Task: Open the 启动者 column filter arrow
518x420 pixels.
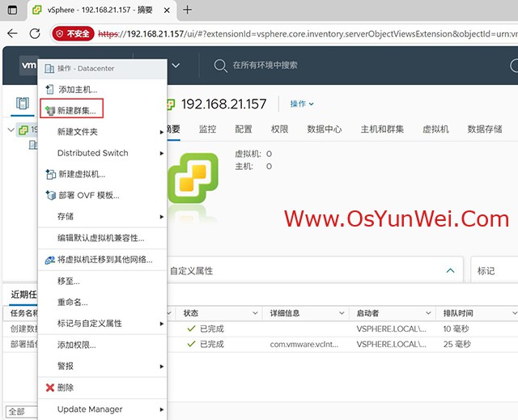Action: [x=428, y=313]
